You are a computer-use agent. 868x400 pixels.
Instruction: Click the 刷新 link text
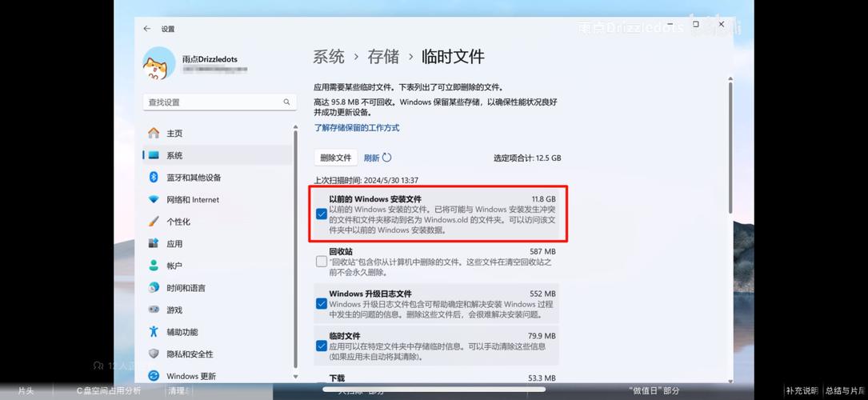click(371, 158)
